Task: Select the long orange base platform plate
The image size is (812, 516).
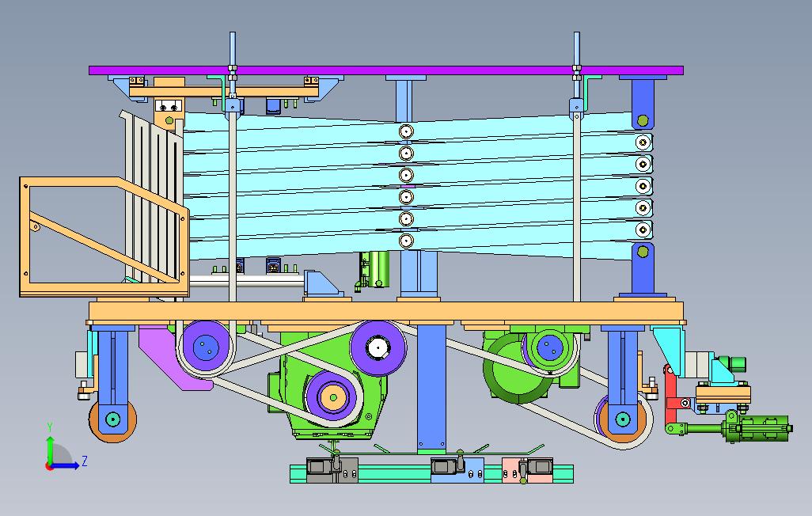Action: (385, 311)
